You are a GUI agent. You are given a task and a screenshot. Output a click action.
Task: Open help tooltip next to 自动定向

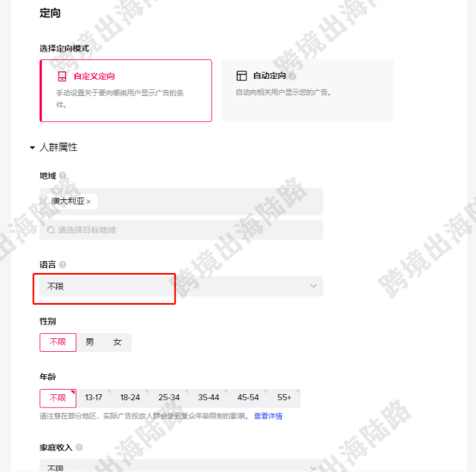293,76
